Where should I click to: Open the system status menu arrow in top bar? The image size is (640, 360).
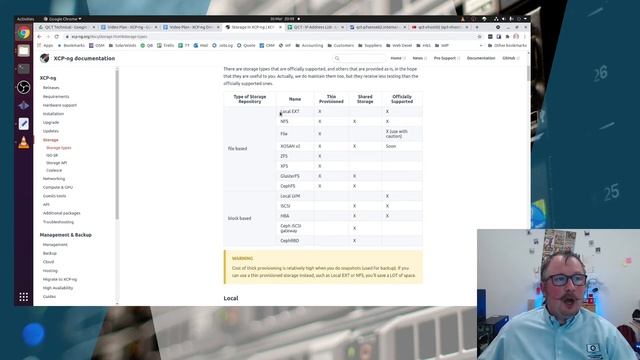[525, 19]
